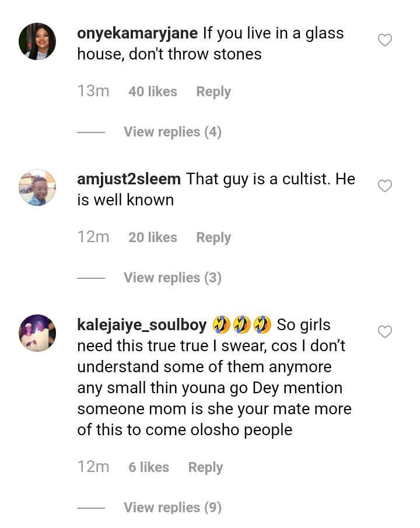
Task: Reply to kalejaiye_soulboy's comment
Action: pyautogui.click(x=205, y=467)
